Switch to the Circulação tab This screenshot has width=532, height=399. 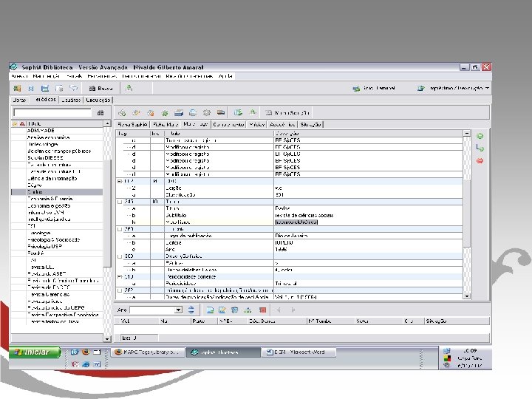98,100
